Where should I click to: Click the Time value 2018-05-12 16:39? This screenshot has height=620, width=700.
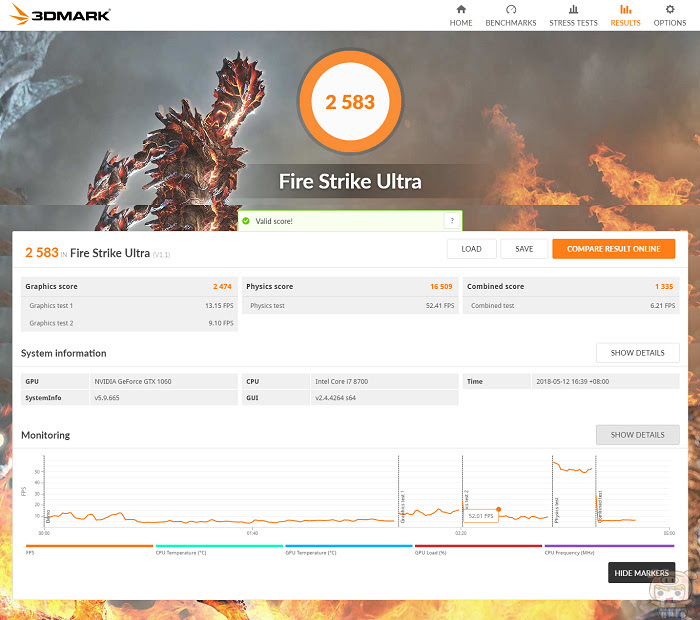572,381
